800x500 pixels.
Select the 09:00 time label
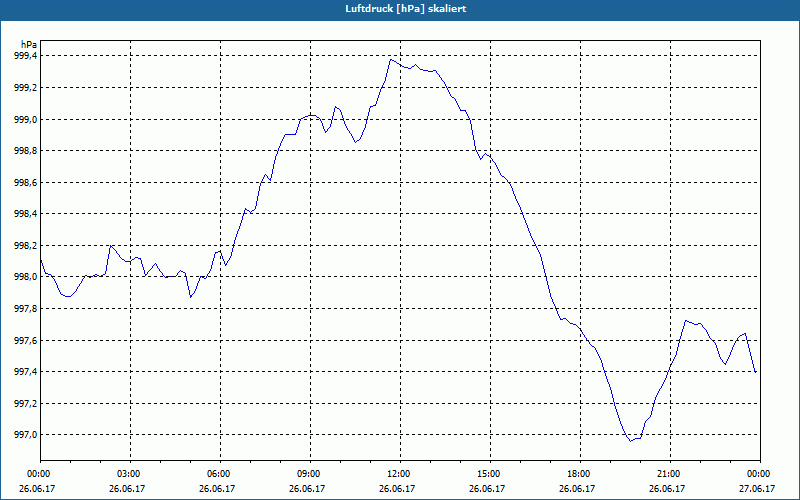[x=310, y=474]
